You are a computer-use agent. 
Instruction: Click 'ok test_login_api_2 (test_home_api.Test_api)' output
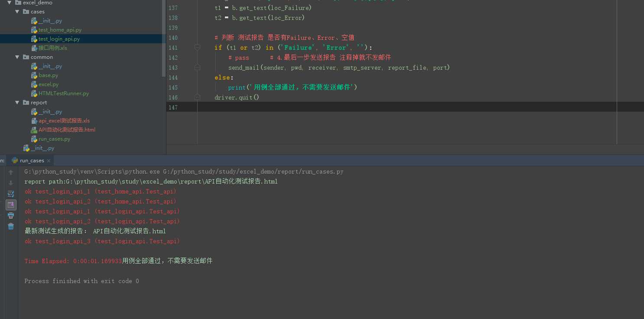pos(101,201)
